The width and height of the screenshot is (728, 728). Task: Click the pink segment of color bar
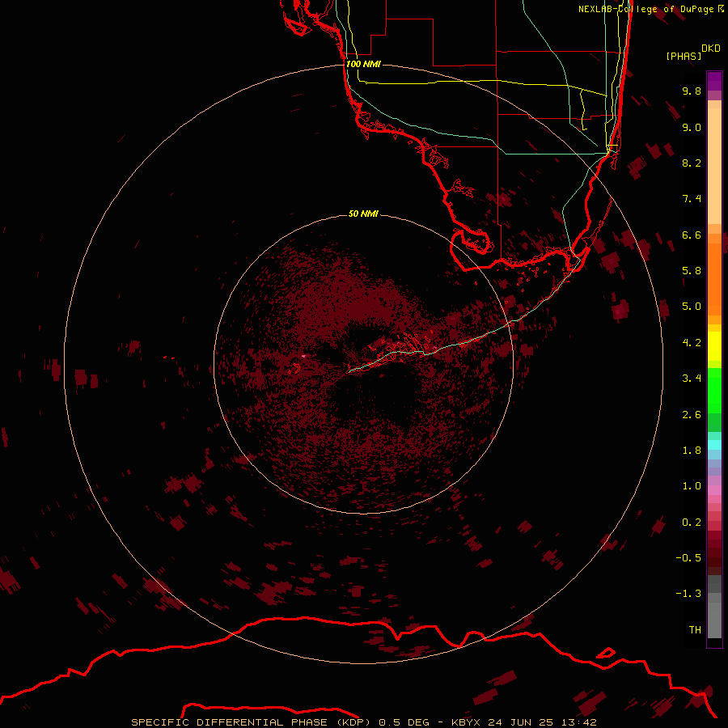click(714, 489)
